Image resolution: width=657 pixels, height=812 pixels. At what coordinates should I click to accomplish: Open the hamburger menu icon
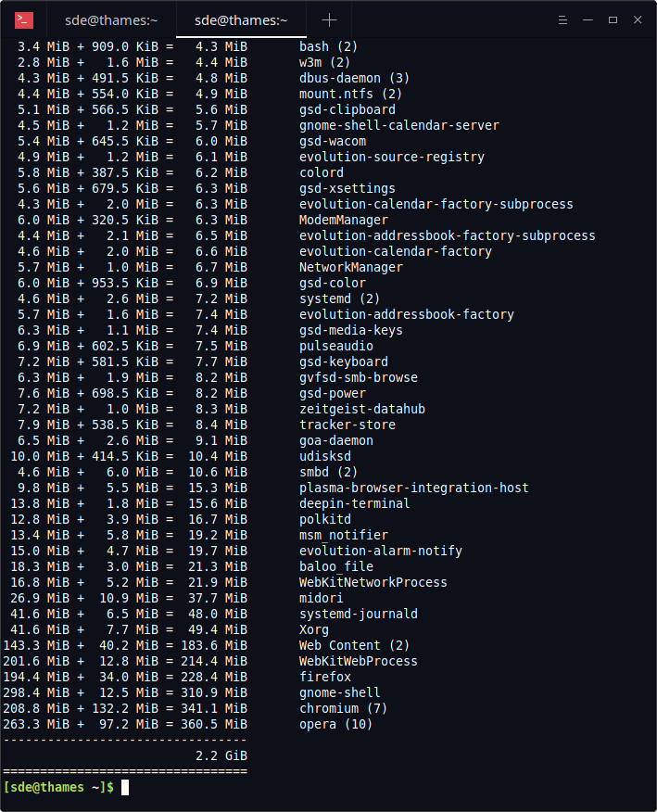pos(562,20)
